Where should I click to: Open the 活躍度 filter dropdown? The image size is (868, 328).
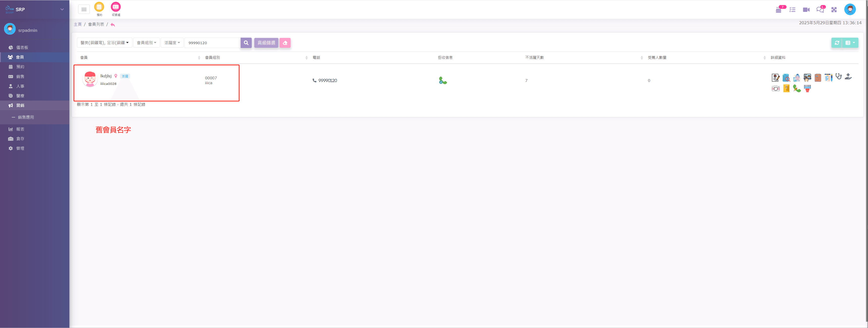point(172,43)
